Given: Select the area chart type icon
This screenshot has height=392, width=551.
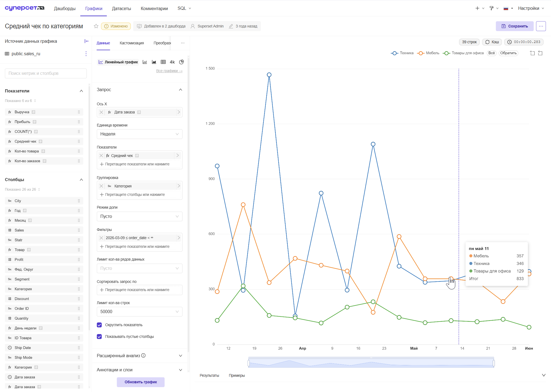Looking at the screenshot, I should pyautogui.click(x=154, y=62).
